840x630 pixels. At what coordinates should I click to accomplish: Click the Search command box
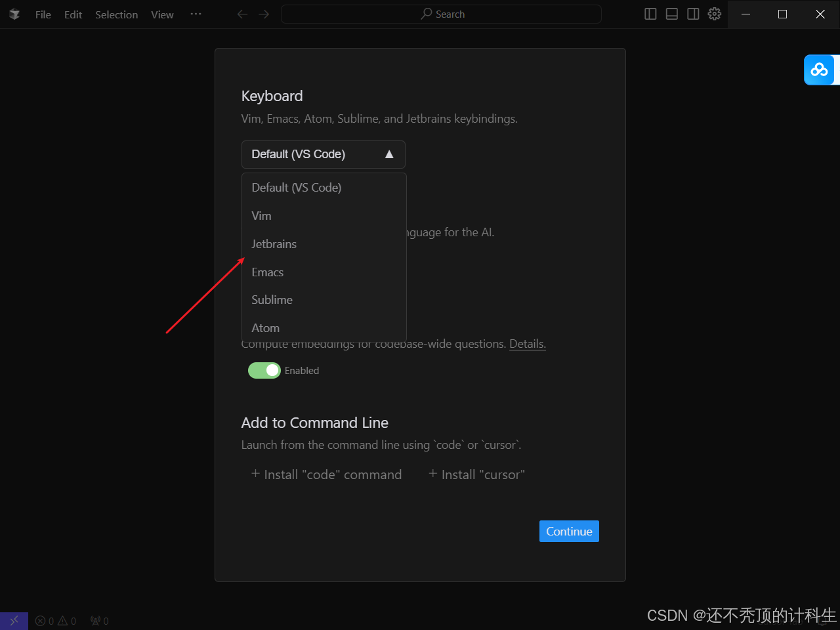click(441, 14)
